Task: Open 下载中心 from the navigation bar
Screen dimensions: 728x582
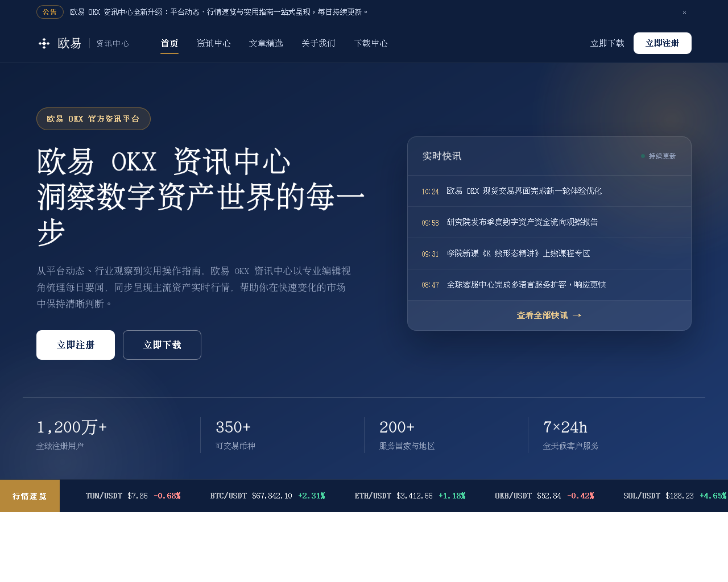Action: click(371, 43)
